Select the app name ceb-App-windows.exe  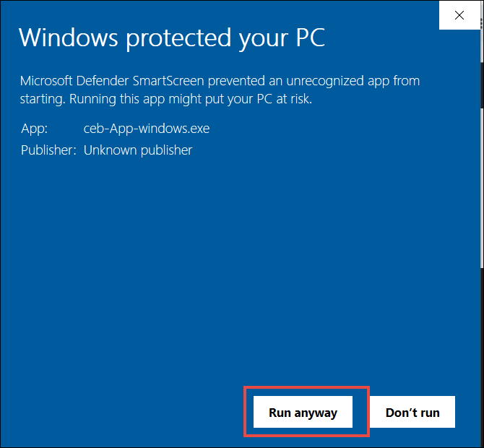coord(147,128)
